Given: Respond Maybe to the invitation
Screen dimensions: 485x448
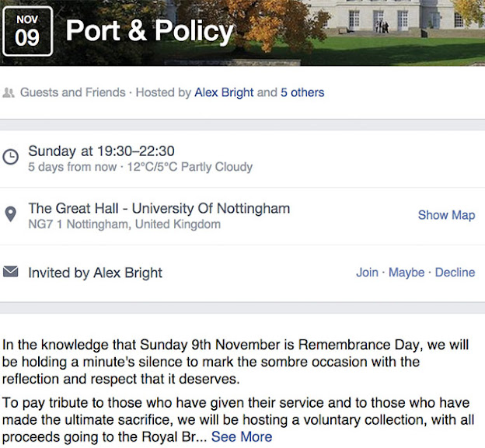Looking at the screenshot, I should tap(406, 273).
